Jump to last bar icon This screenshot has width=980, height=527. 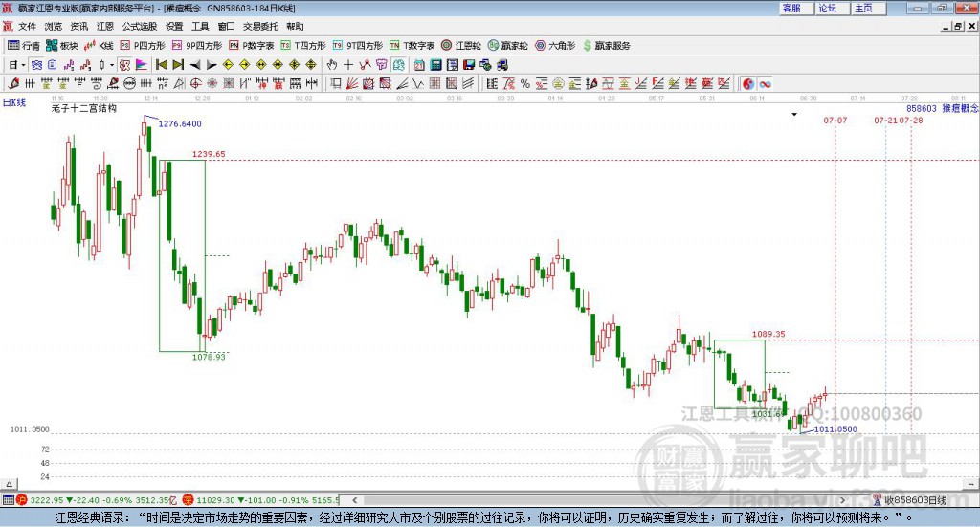click(178, 65)
